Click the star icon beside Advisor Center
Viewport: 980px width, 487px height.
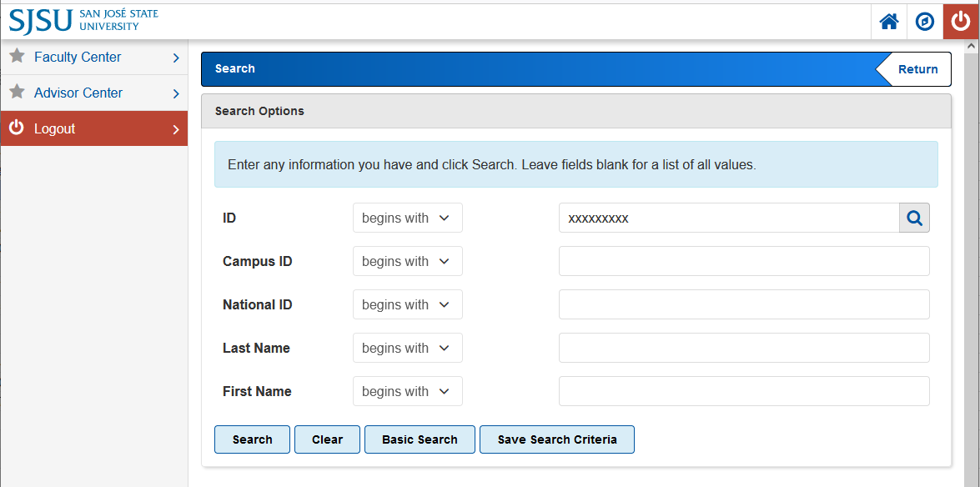tap(16, 93)
